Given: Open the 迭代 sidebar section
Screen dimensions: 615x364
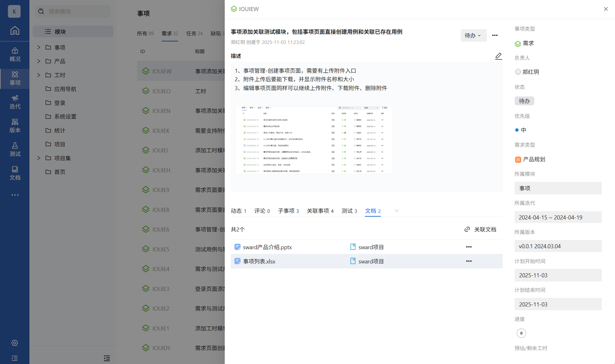Looking at the screenshot, I should coord(15,102).
